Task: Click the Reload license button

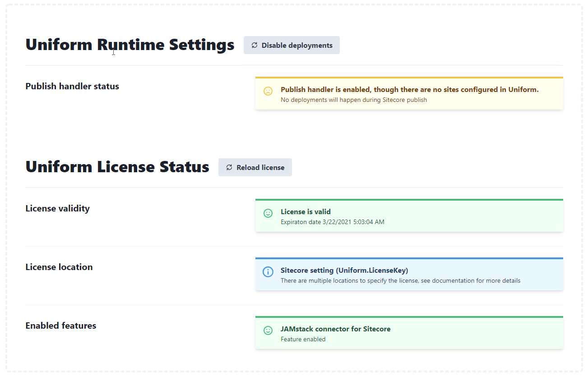Action: pyautogui.click(x=255, y=167)
